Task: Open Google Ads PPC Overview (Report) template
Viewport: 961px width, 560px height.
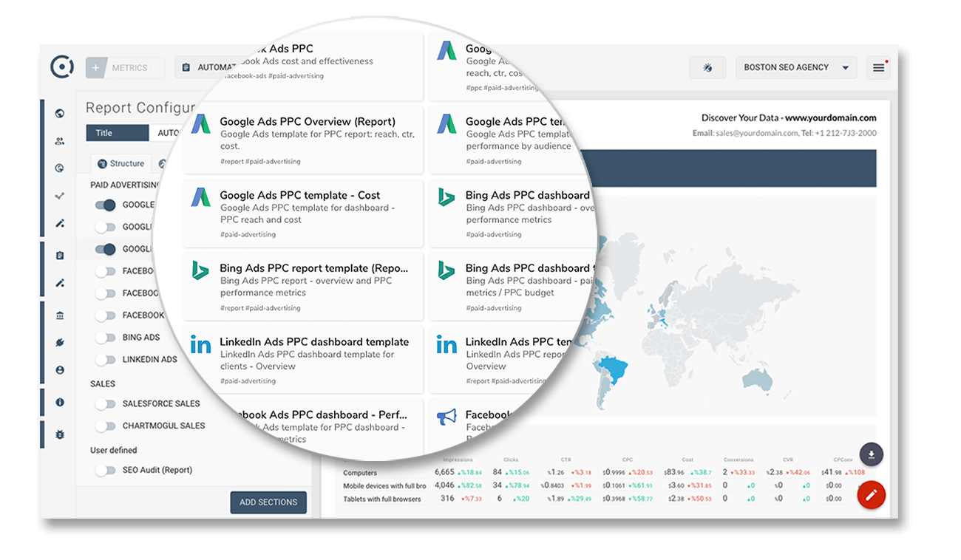Action: coord(308,122)
